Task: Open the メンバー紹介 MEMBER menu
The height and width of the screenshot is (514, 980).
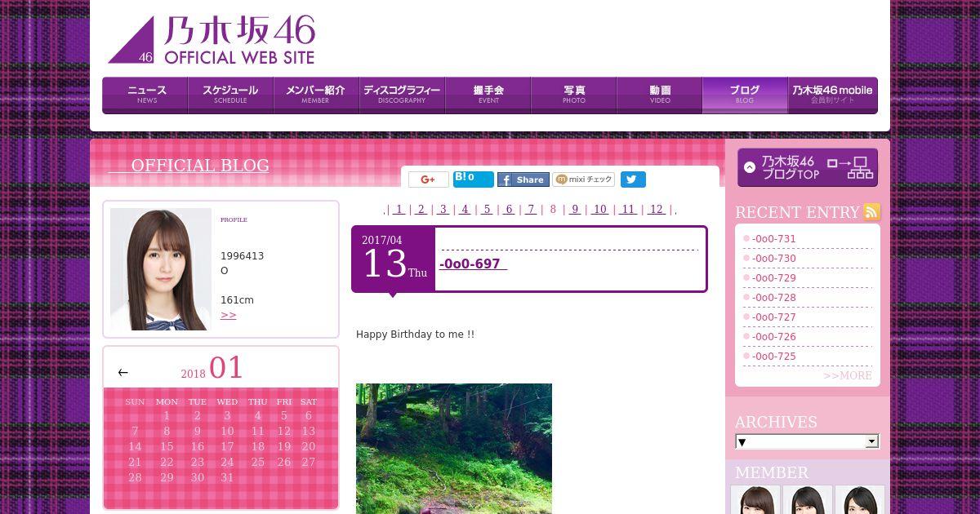Action: [317, 95]
